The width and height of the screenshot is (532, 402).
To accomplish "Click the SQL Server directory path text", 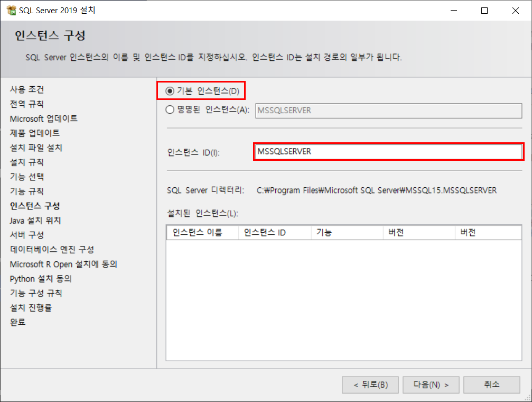I will 377,190.
